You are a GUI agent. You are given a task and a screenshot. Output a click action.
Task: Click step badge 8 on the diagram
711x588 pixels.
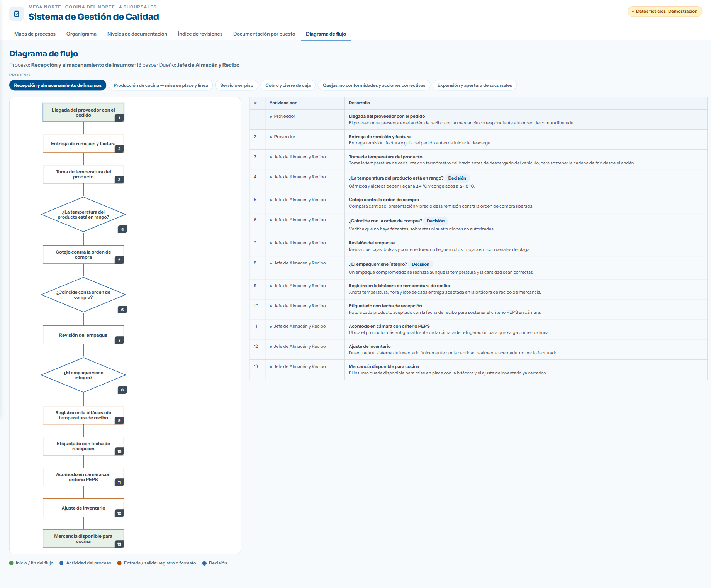point(122,390)
